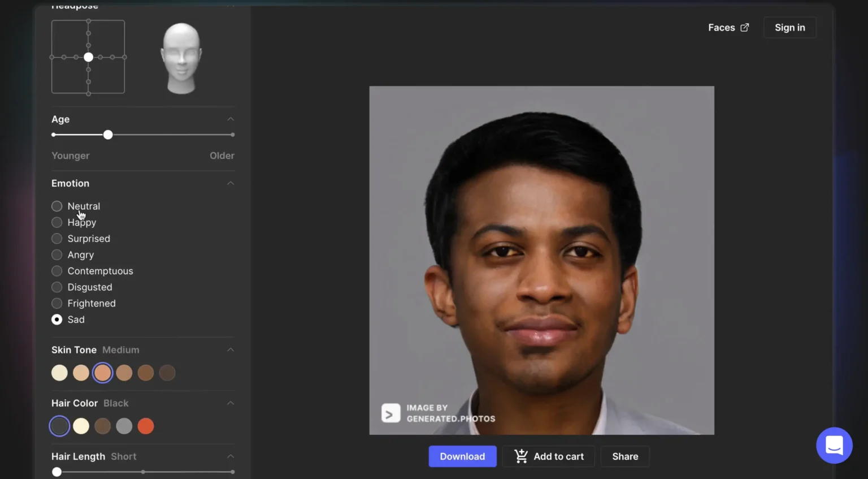Collapse the Emotion section
This screenshot has height=479, width=868.
tap(231, 183)
